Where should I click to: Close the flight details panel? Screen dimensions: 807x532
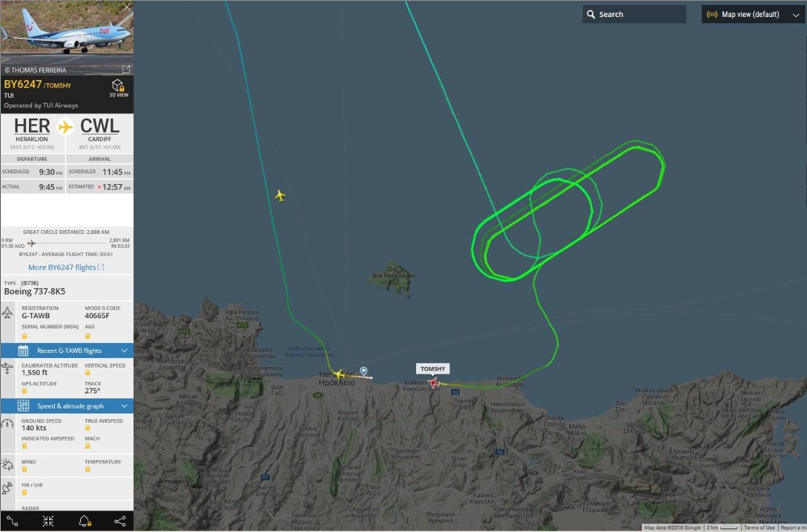point(127,7)
